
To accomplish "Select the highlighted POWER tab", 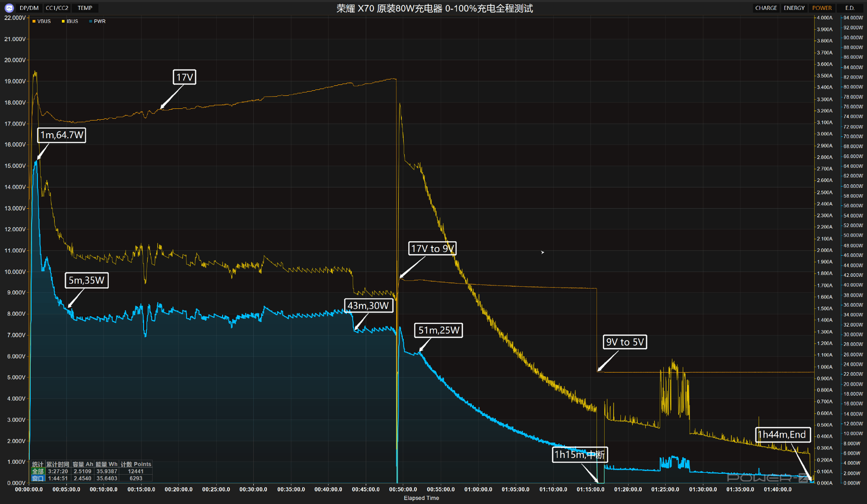I will click(822, 8).
